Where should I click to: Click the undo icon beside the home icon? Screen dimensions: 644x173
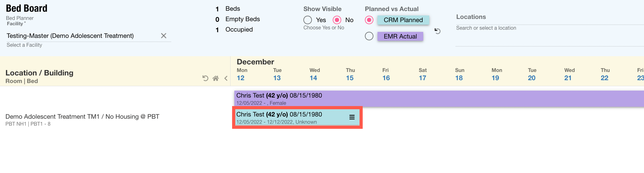click(205, 78)
